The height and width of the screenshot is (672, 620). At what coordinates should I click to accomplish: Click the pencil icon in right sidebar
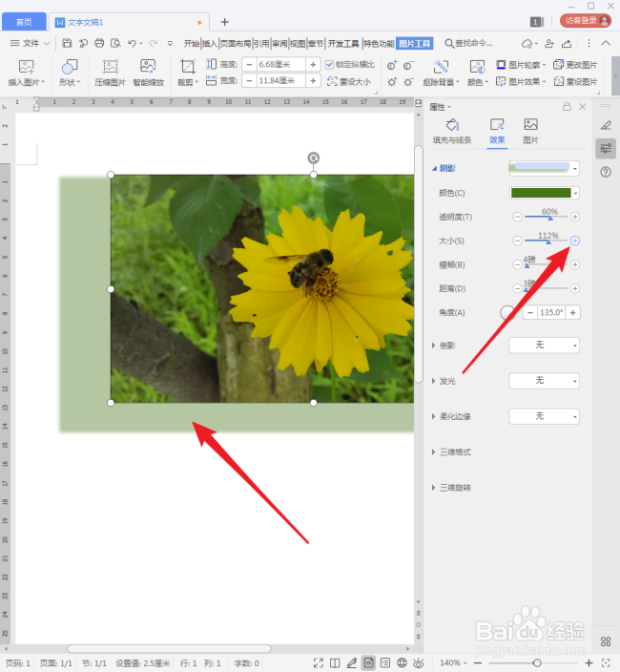[606, 125]
